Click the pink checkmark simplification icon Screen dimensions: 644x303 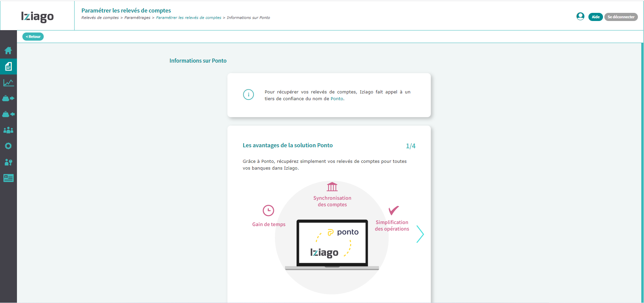(394, 210)
